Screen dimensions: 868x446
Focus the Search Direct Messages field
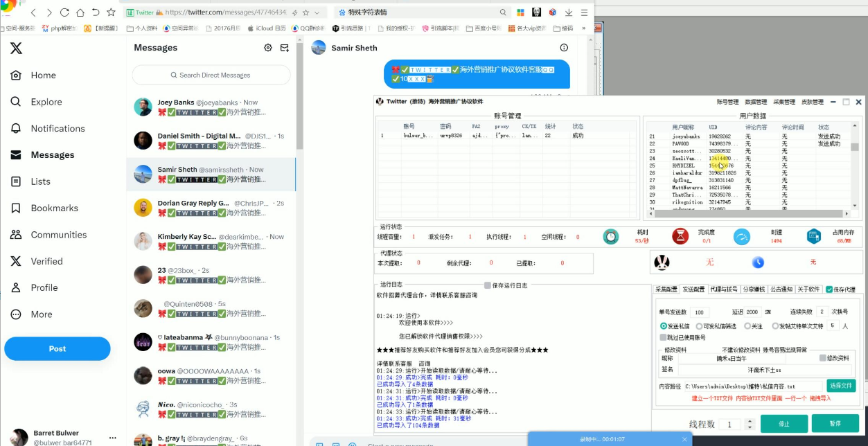click(211, 75)
